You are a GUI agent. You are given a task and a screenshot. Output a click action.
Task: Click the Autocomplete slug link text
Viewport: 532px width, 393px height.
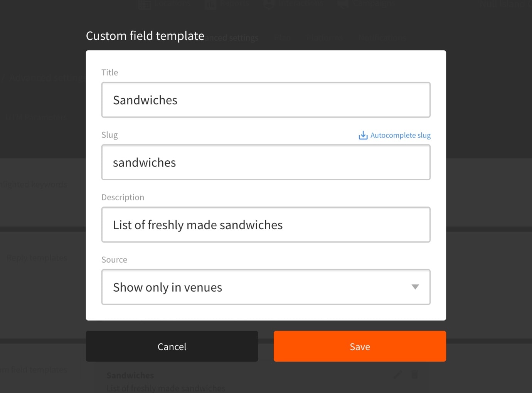400,135
